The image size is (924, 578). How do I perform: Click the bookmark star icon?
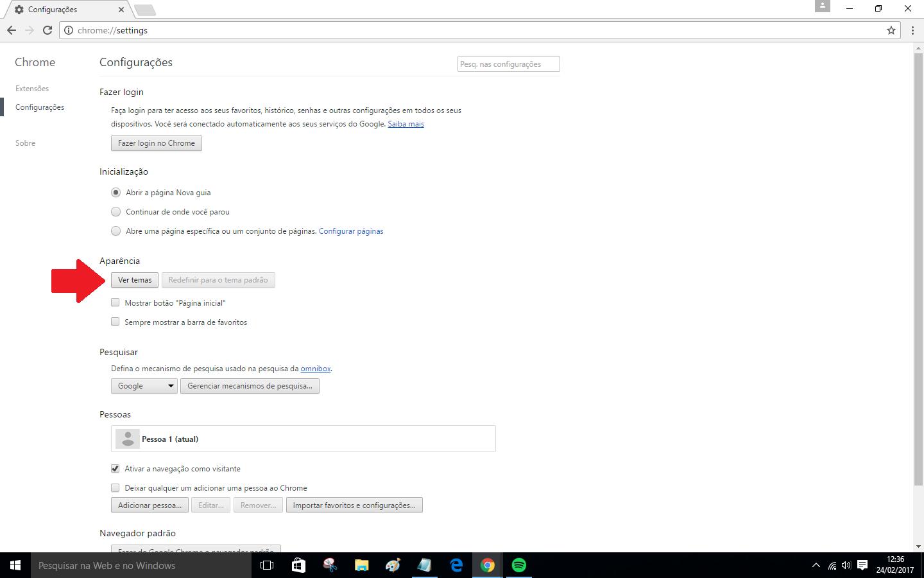click(890, 30)
